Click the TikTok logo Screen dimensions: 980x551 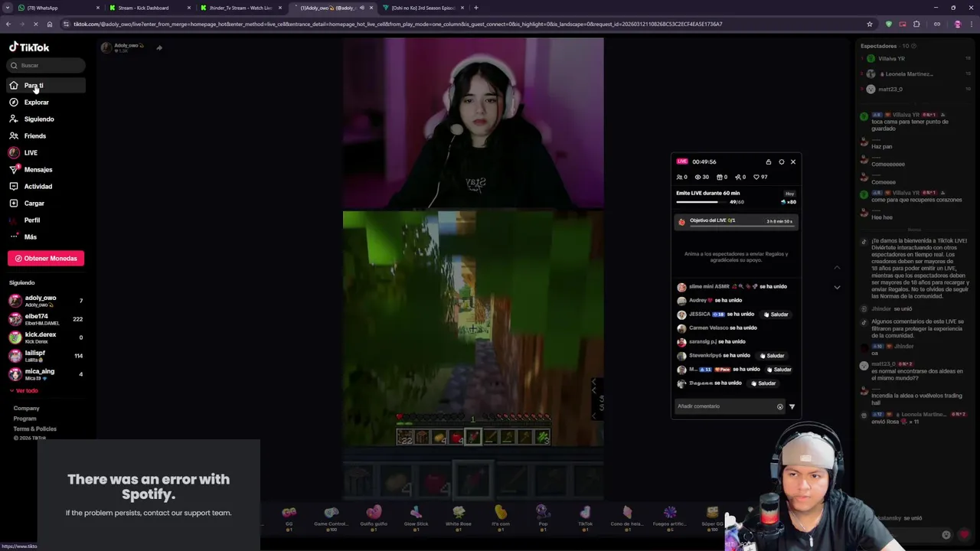(x=29, y=47)
